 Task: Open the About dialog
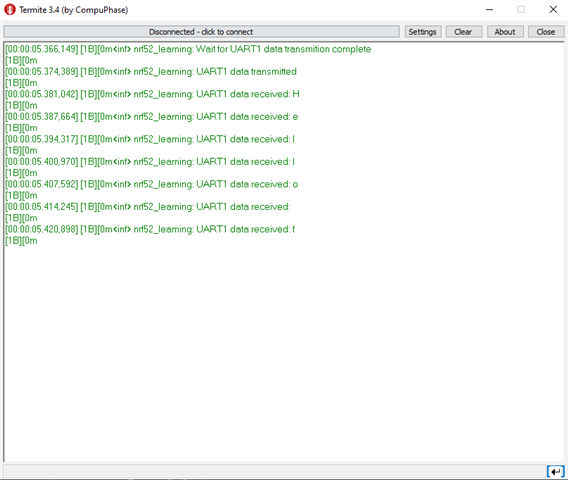(505, 32)
